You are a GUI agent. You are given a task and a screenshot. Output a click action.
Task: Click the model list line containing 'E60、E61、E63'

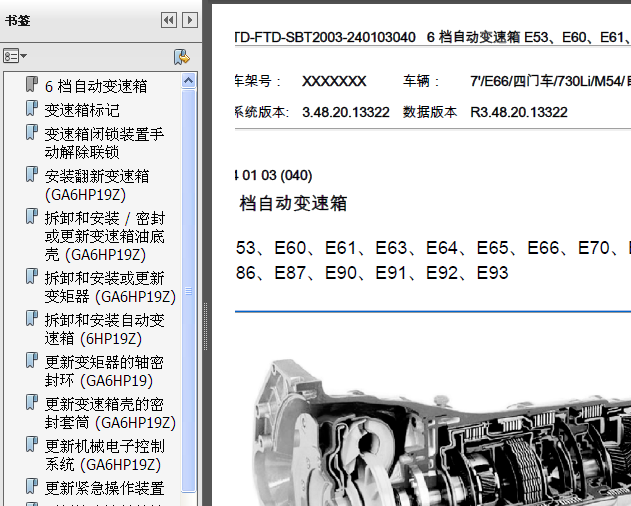tap(433, 248)
